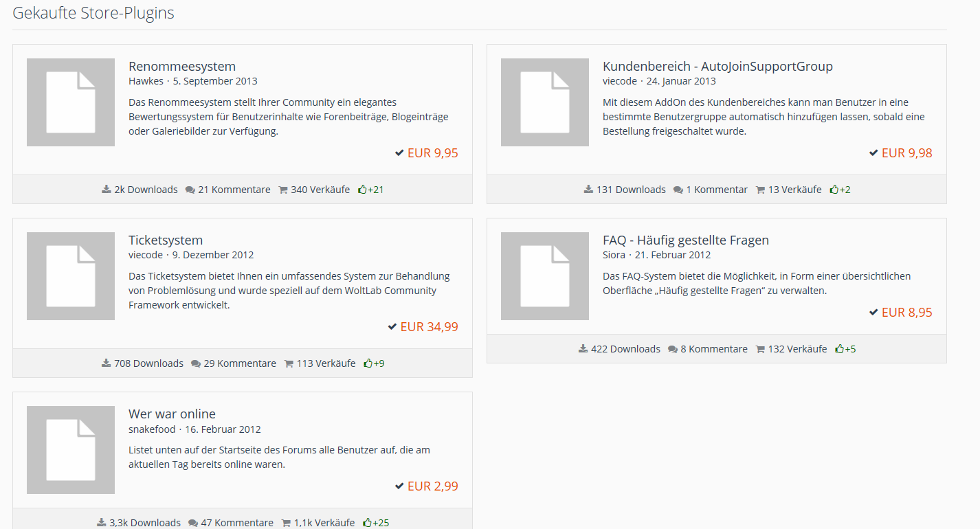Click the download icon beside 708 Downloads

(106, 363)
